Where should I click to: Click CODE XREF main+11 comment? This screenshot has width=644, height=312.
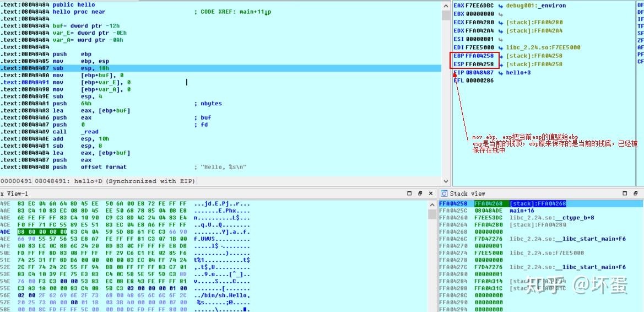(x=232, y=12)
